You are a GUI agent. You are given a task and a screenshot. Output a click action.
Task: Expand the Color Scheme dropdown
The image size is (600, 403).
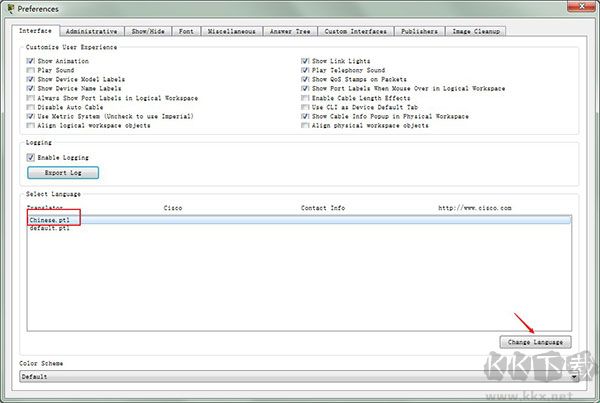click(576, 377)
